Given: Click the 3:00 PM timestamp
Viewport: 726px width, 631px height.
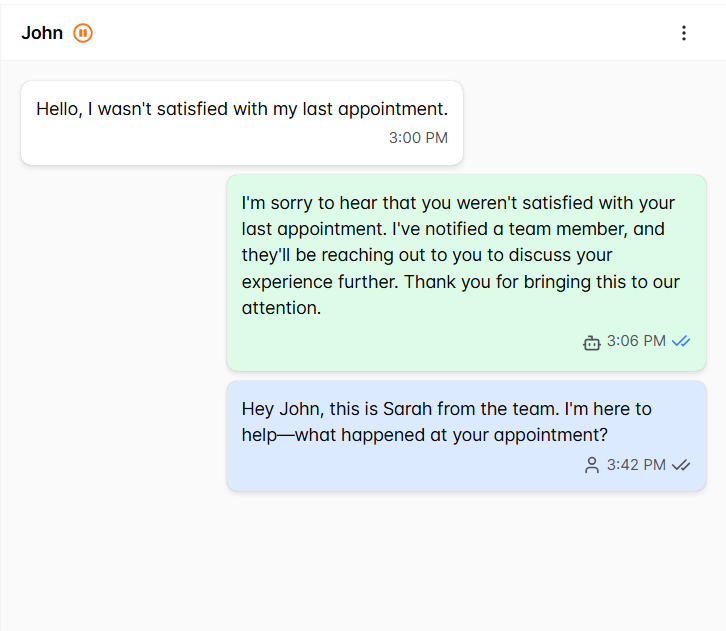Looking at the screenshot, I should (418, 138).
